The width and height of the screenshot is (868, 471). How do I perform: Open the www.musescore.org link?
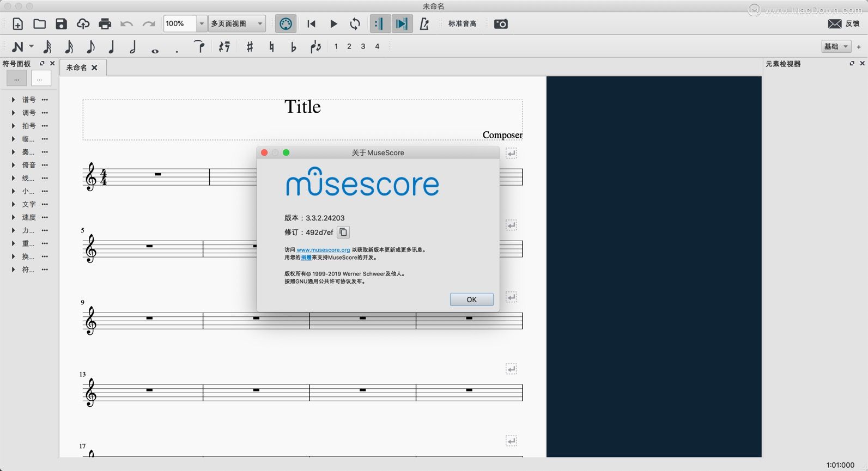click(x=323, y=250)
